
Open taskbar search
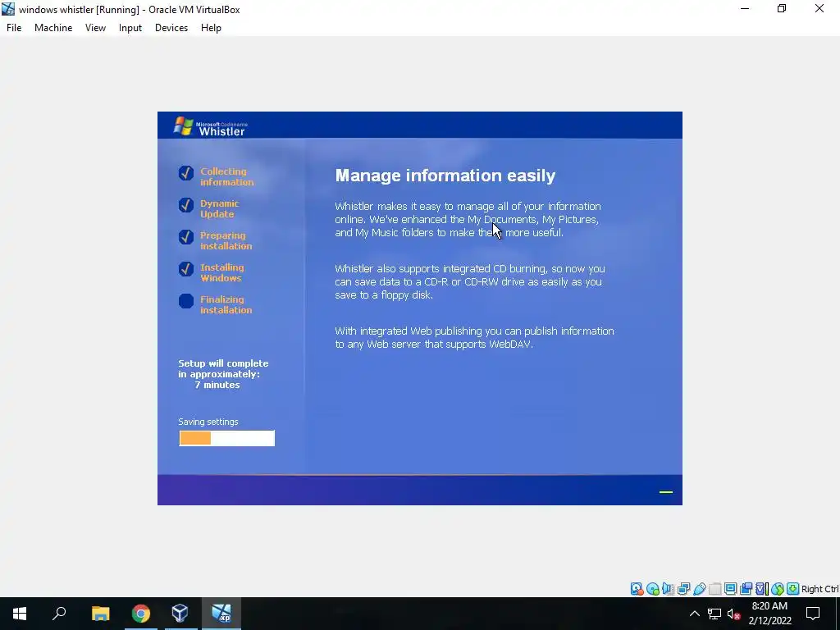pyautogui.click(x=59, y=614)
